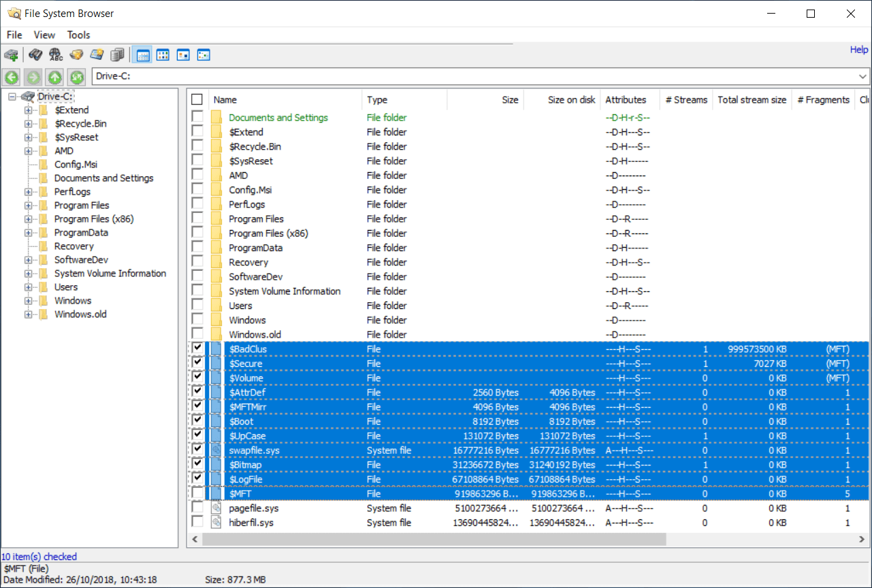Open the View menu
The image size is (872, 588).
44,35
